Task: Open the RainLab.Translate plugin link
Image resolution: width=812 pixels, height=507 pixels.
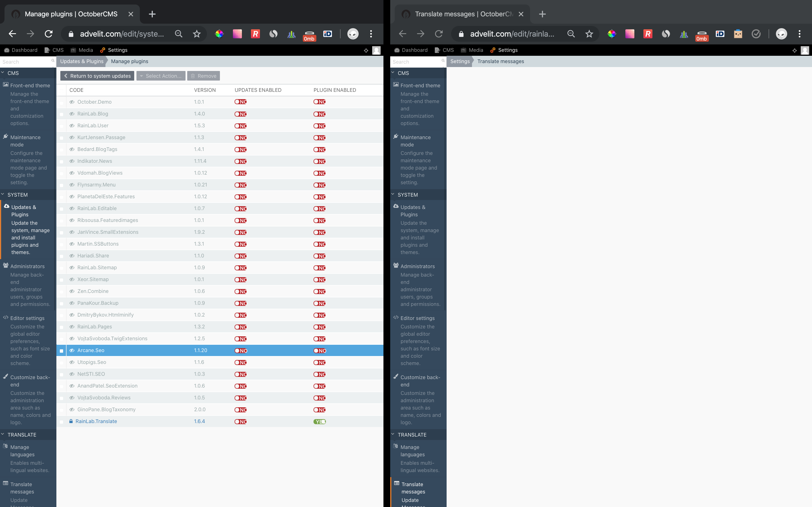Action: pyautogui.click(x=96, y=421)
